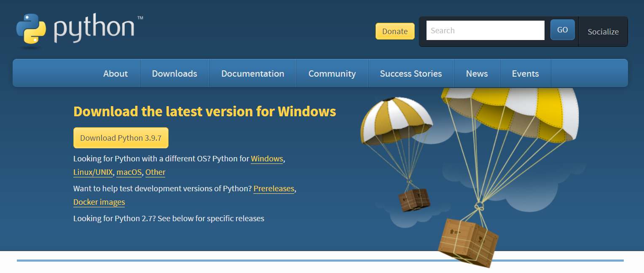This screenshot has width=644, height=273.
Task: Open the Downloads menu
Action: pos(174,73)
